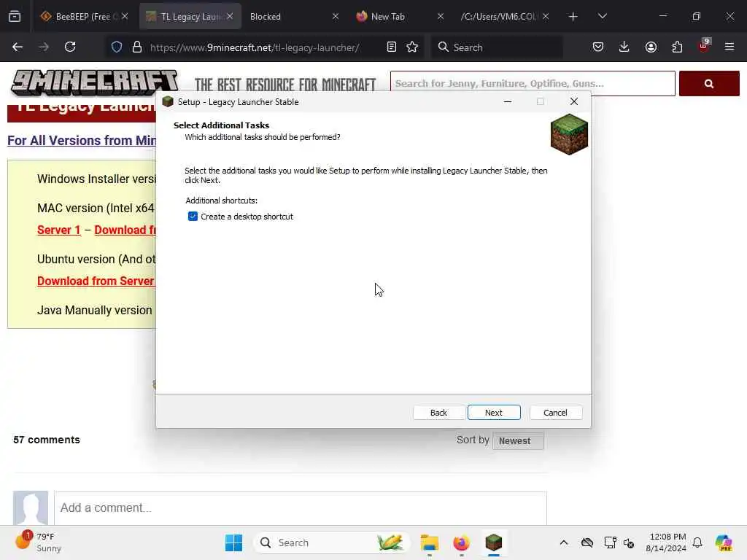Minimize the Setup dialog
This screenshot has height=560, width=747.
coord(508,101)
